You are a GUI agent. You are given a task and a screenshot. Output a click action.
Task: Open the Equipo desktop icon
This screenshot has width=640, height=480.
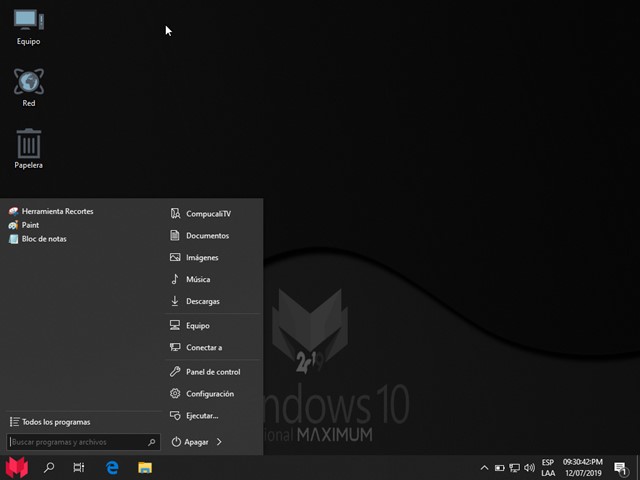coord(29,27)
